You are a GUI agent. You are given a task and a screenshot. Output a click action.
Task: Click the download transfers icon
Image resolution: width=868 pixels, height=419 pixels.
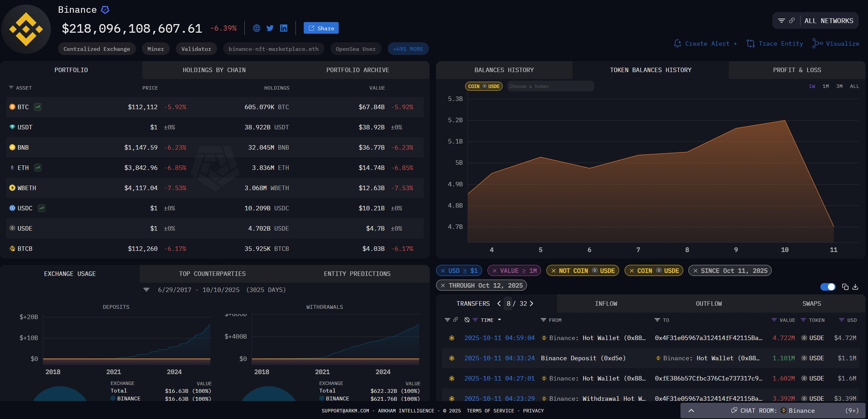click(855, 287)
